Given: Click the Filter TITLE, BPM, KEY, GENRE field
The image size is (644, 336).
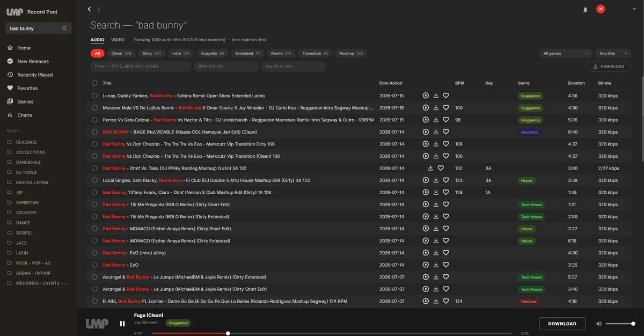Looking at the screenshot, I should [x=141, y=67].
